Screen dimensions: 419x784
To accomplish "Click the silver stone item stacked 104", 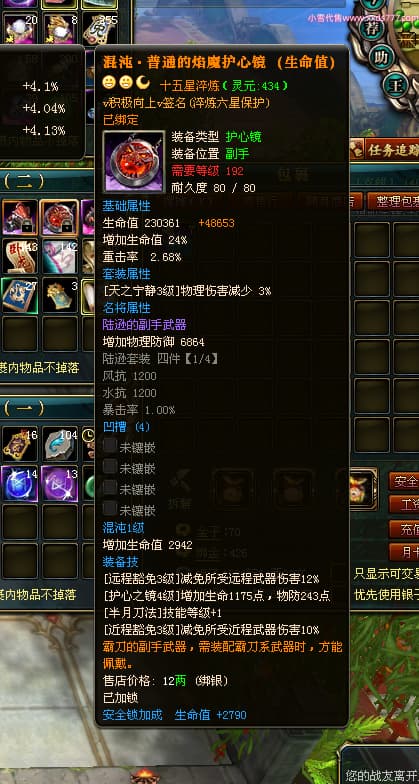I will pyautogui.click(x=60, y=444).
